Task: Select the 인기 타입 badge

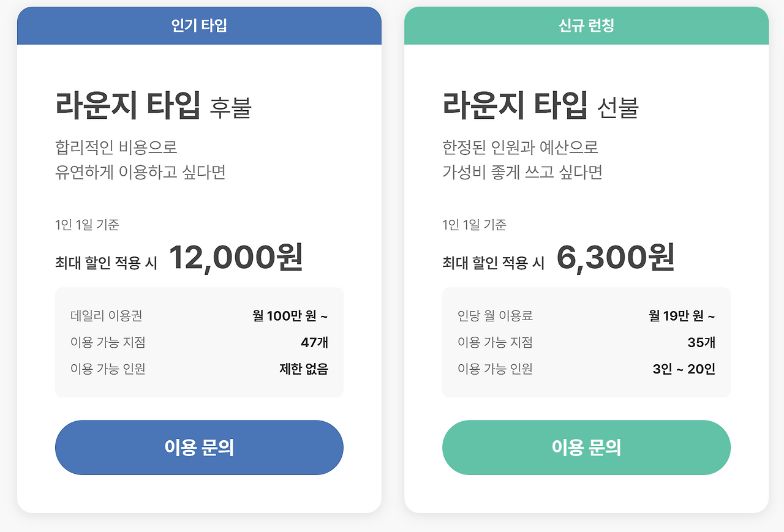Action: pyautogui.click(x=198, y=26)
